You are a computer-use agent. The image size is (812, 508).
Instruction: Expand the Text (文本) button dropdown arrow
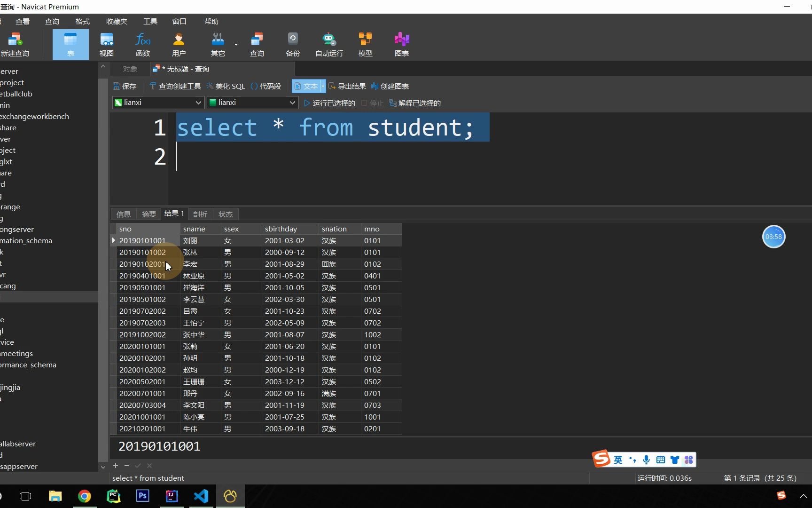pos(323,86)
